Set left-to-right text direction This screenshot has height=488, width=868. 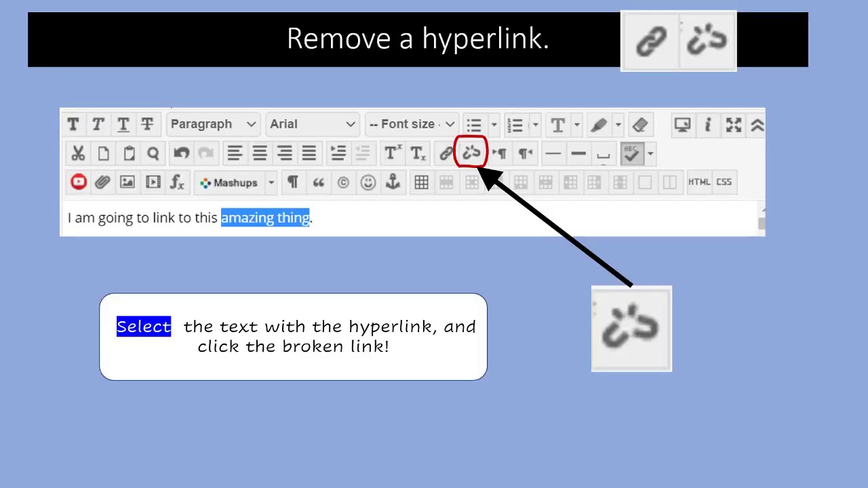(499, 154)
